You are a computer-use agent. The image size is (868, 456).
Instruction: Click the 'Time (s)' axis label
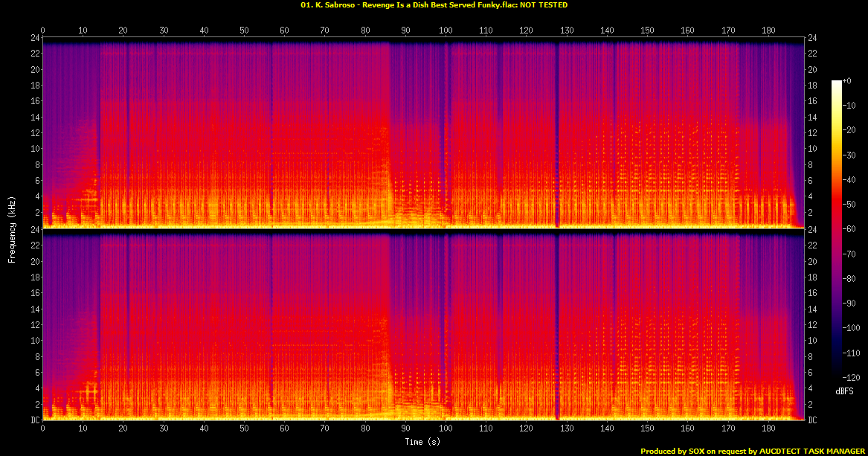[x=422, y=442]
